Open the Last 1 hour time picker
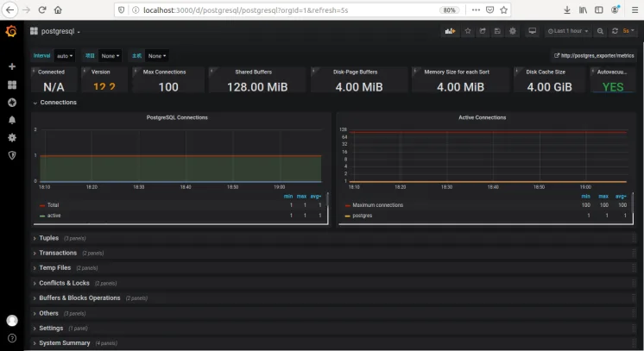The image size is (644, 351). tap(568, 31)
